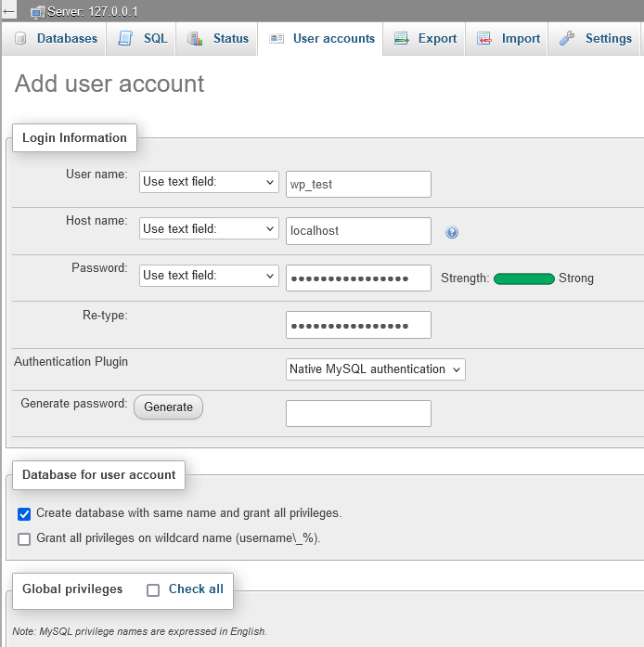This screenshot has width=644, height=647.
Task: Click the Status chart icon
Action: pyautogui.click(x=195, y=39)
